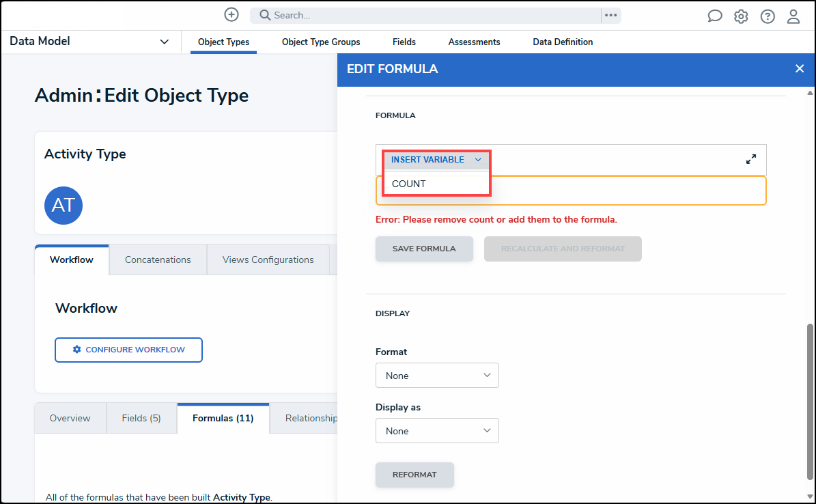
Task: Click the Save Formula button
Action: point(424,249)
